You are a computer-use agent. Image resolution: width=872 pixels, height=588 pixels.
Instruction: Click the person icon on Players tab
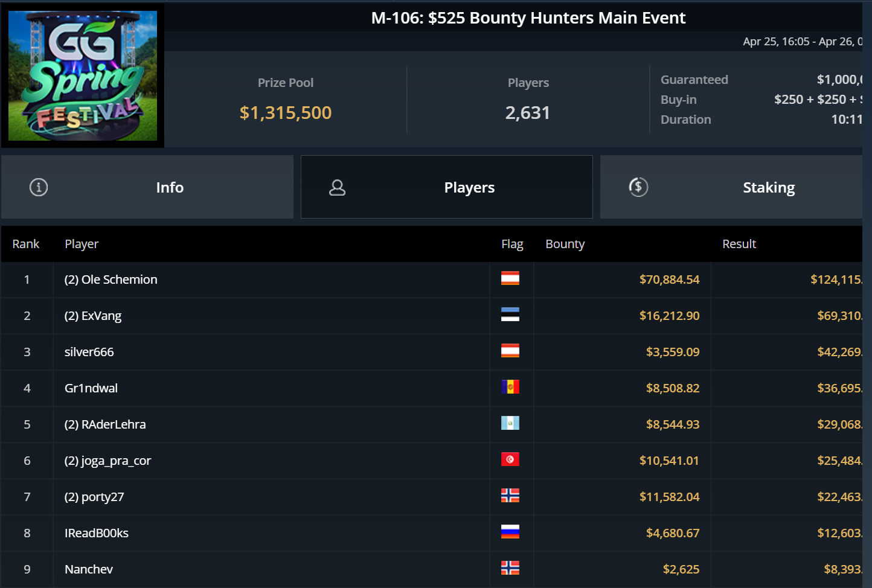pyautogui.click(x=337, y=188)
